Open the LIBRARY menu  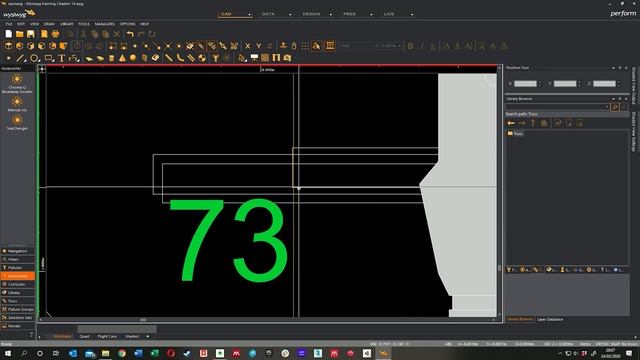(67, 24)
